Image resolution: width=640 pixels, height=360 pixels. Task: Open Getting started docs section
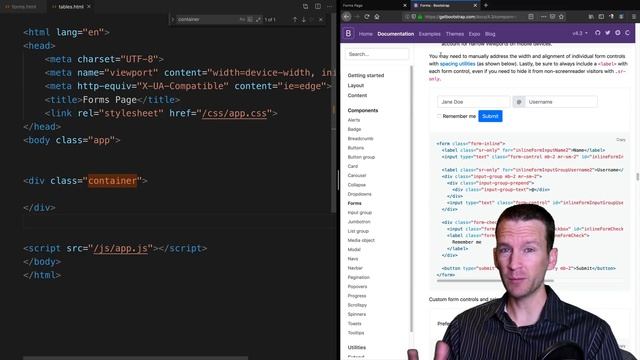point(366,76)
